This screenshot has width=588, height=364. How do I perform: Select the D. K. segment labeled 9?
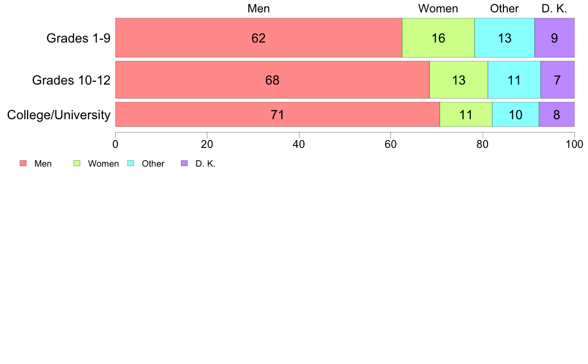(554, 38)
